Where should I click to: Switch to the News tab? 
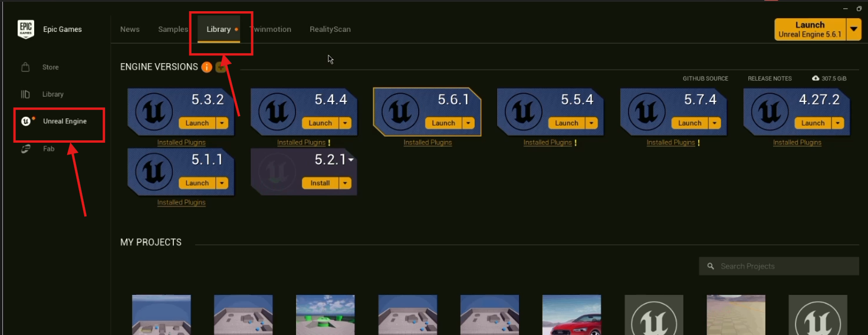[x=130, y=29]
